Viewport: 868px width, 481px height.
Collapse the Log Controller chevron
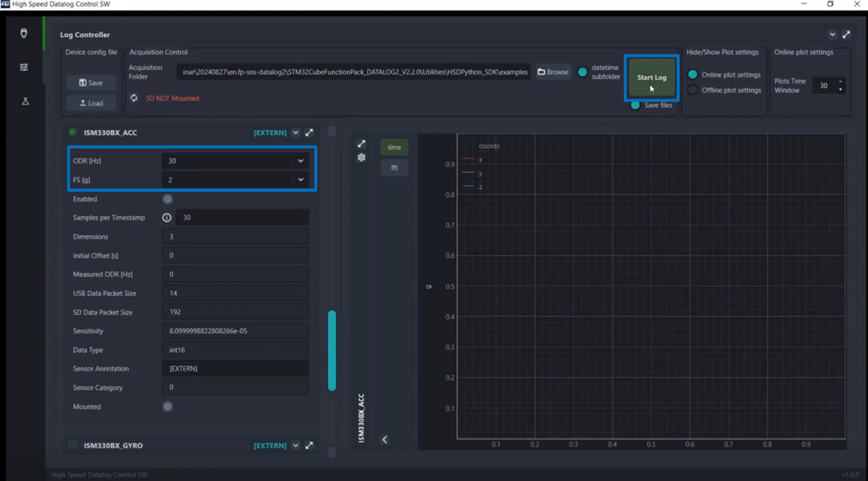(832, 35)
